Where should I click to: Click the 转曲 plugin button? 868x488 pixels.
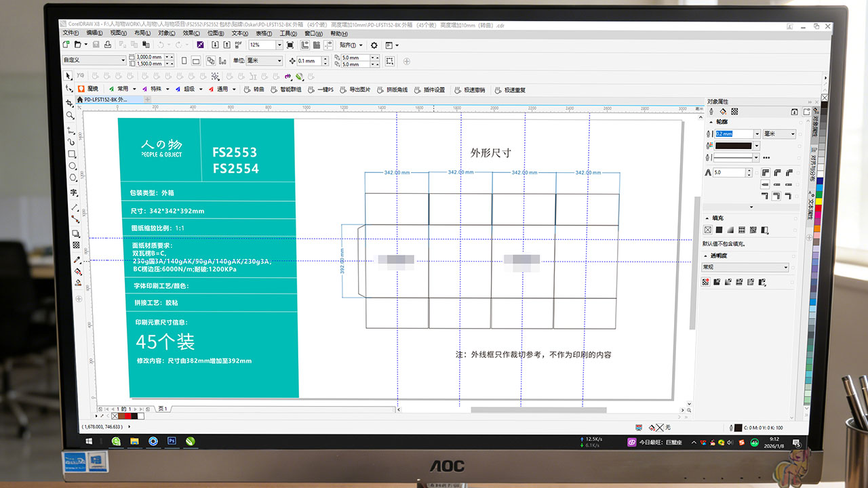click(x=254, y=89)
